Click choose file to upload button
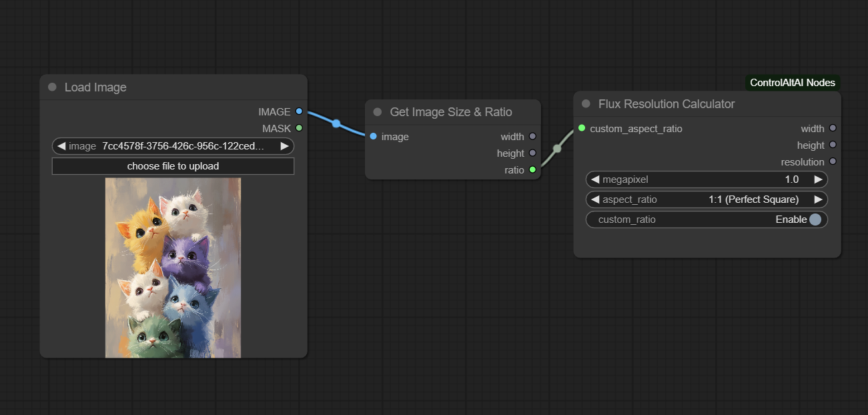The image size is (868, 415). click(x=173, y=166)
